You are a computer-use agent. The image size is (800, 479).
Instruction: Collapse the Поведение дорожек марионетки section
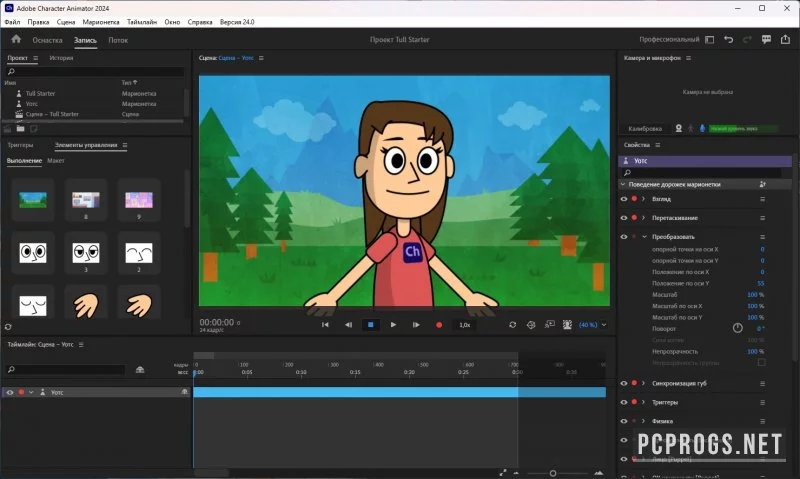(x=623, y=184)
